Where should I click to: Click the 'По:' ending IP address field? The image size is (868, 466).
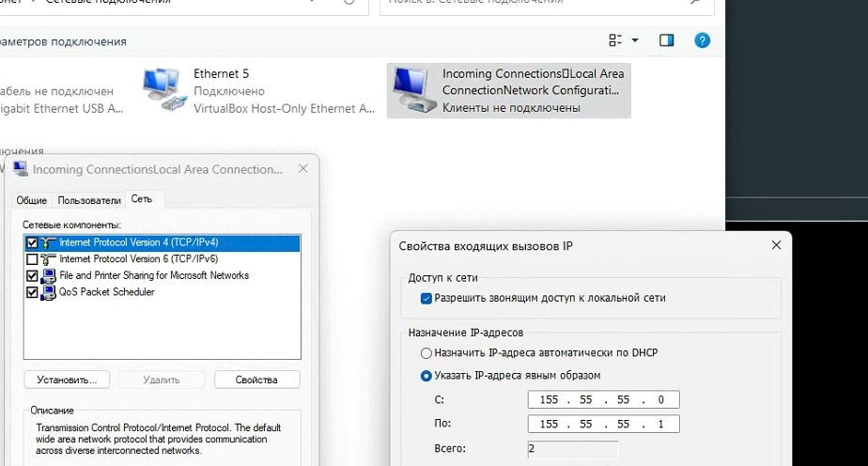click(x=603, y=424)
